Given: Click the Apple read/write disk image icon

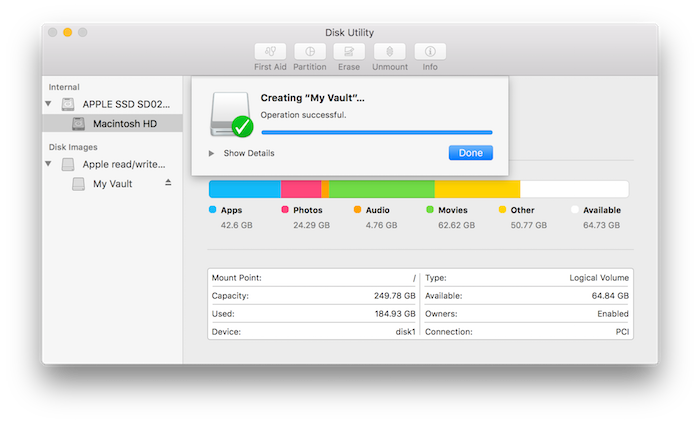Looking at the screenshot, I should pos(68,164).
